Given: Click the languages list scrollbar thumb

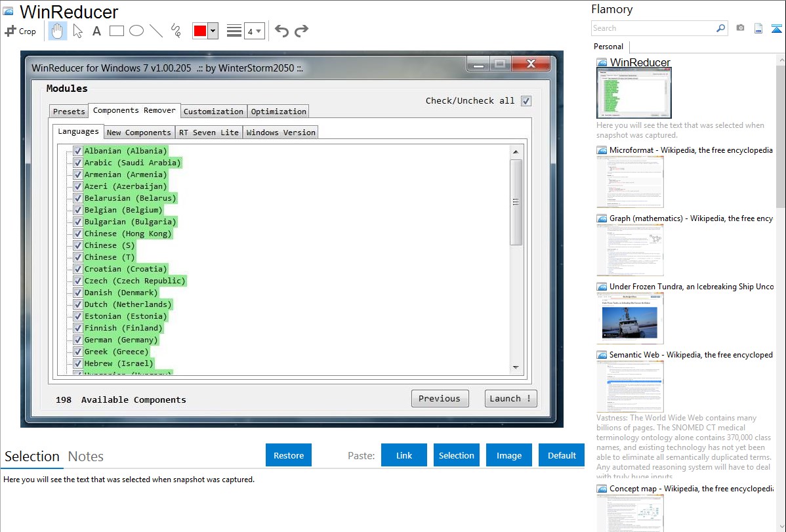Looking at the screenshot, I should (x=516, y=202).
